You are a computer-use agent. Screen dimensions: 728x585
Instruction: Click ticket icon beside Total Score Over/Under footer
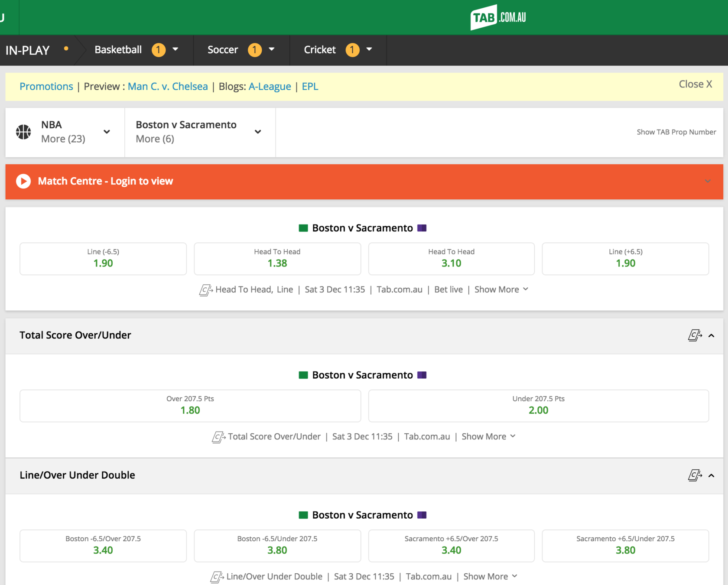pos(218,437)
